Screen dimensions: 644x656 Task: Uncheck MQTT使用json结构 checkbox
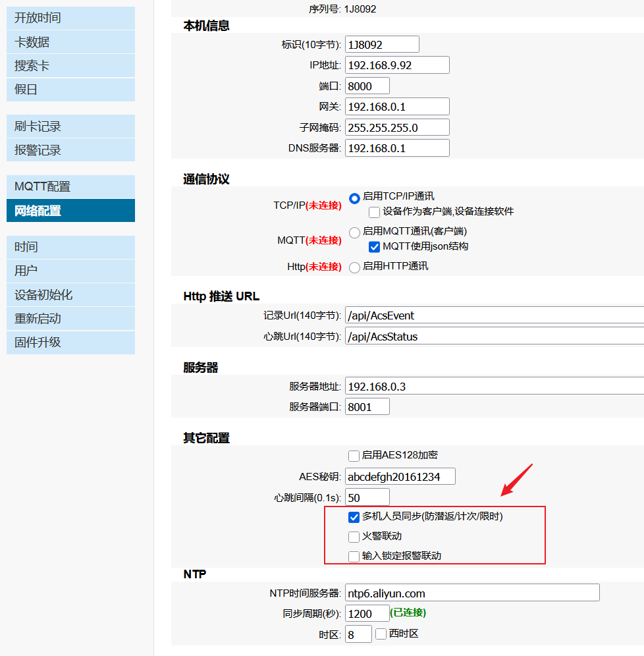[x=374, y=247]
